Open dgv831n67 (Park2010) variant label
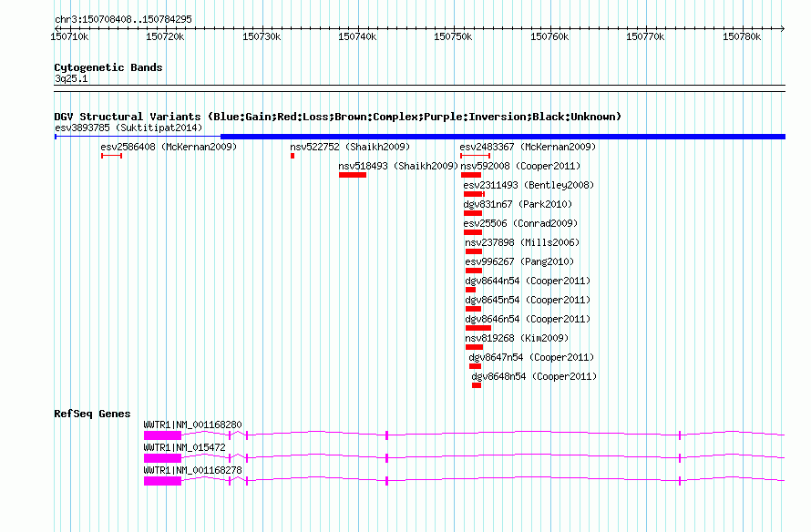The height and width of the screenshot is (532, 811). (518, 204)
